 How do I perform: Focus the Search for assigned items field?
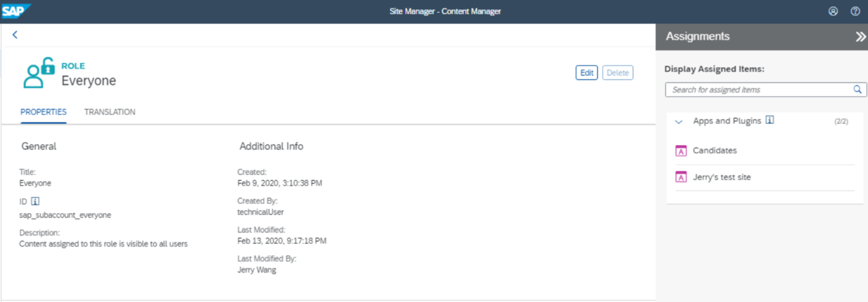click(759, 90)
